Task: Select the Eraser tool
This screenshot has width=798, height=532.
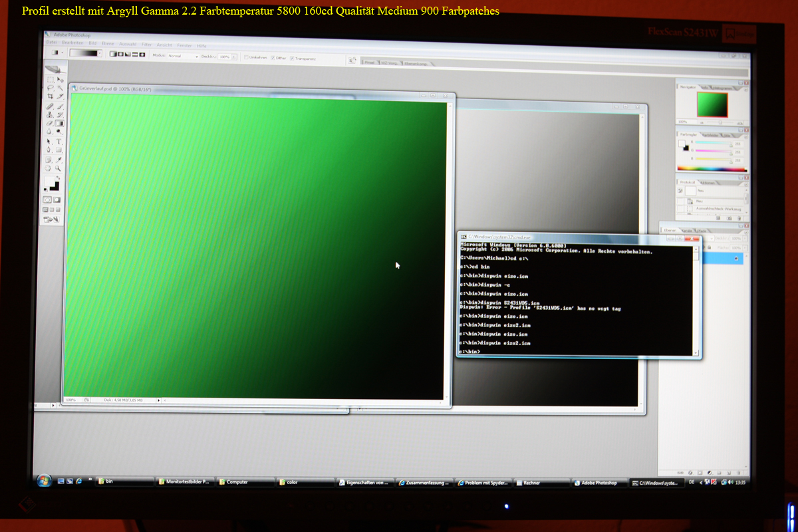Action: pos(50,124)
